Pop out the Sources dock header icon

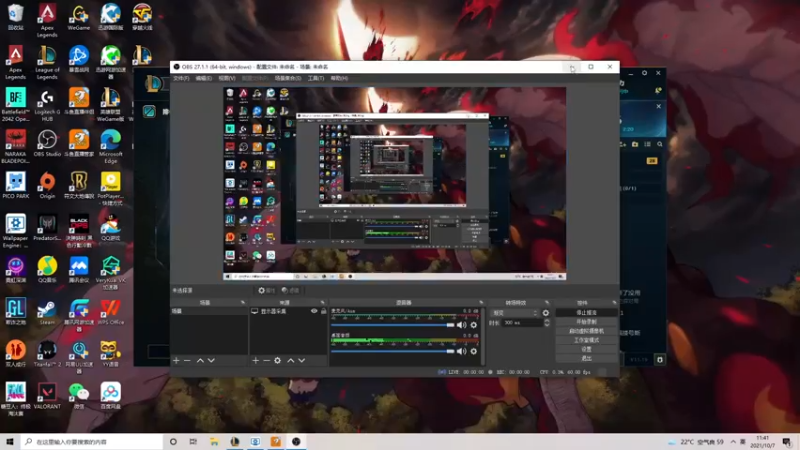point(322,303)
